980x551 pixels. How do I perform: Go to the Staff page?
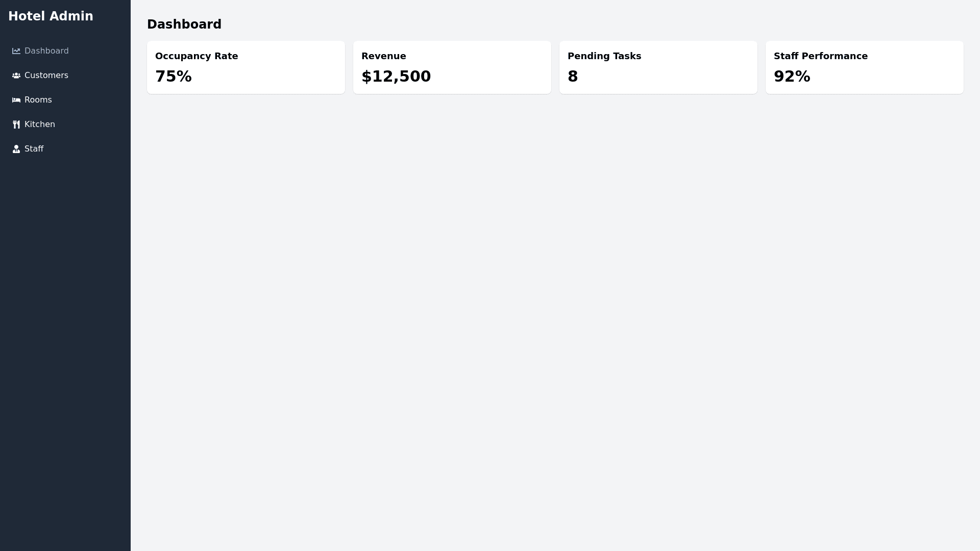pyautogui.click(x=34, y=148)
